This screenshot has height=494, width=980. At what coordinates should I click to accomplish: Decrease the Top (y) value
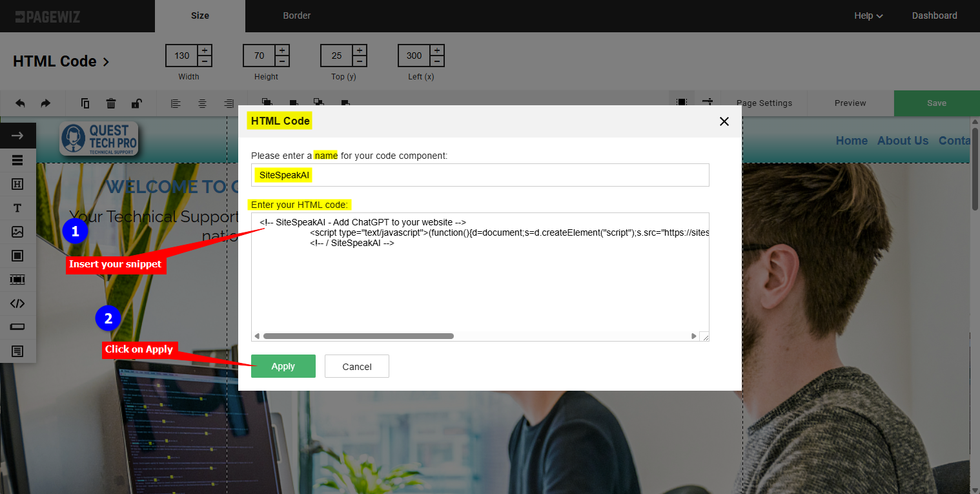(360, 61)
